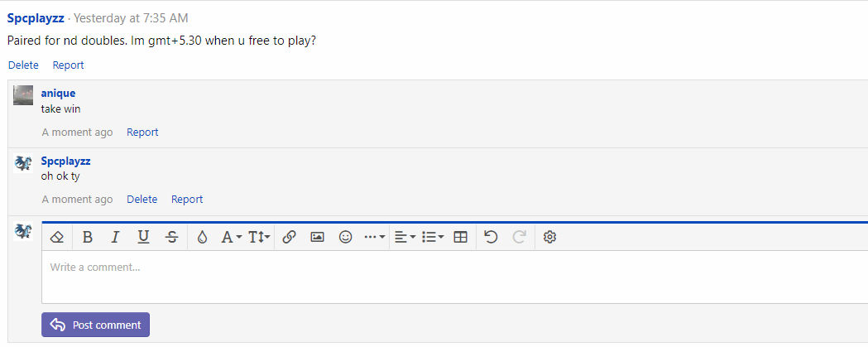The height and width of the screenshot is (347, 868).
Task: Open the smilies emoji picker
Action: click(x=345, y=237)
